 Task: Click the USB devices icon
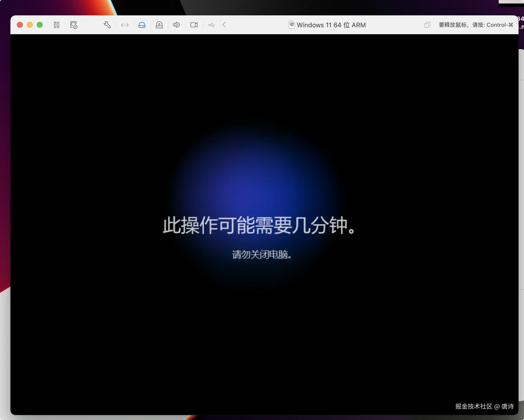point(211,25)
